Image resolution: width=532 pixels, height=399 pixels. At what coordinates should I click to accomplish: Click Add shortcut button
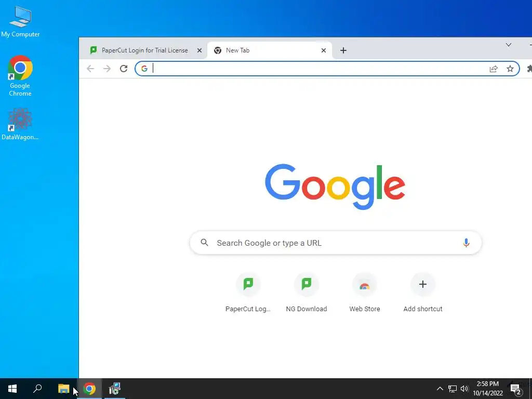[x=423, y=292]
